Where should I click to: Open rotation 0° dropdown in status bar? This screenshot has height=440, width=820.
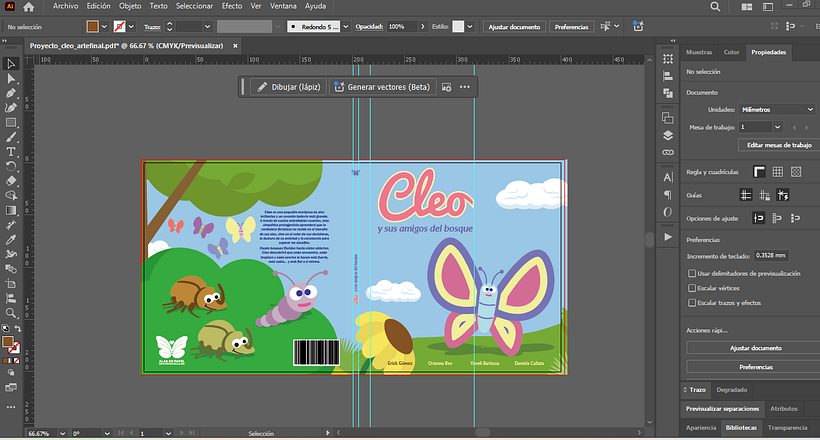click(107, 433)
